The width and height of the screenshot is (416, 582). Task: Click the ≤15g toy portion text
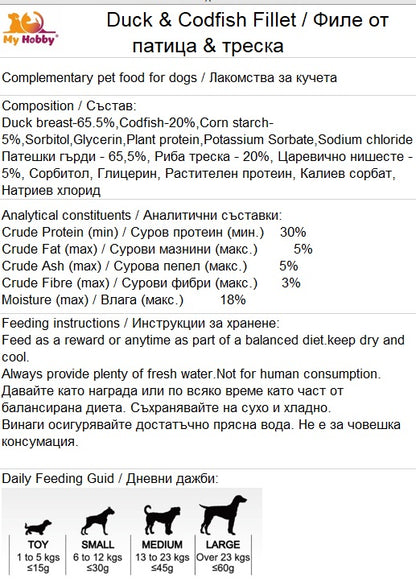tap(38, 568)
